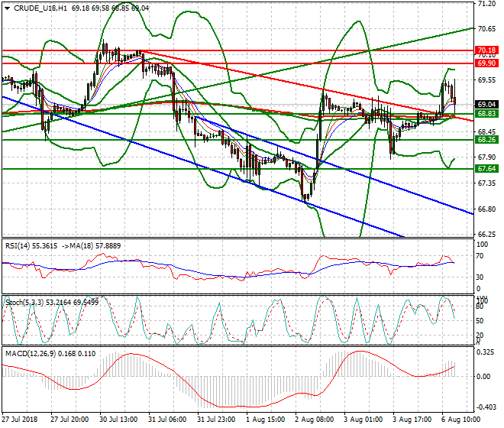Click the red 70.18 price label

pos(486,50)
